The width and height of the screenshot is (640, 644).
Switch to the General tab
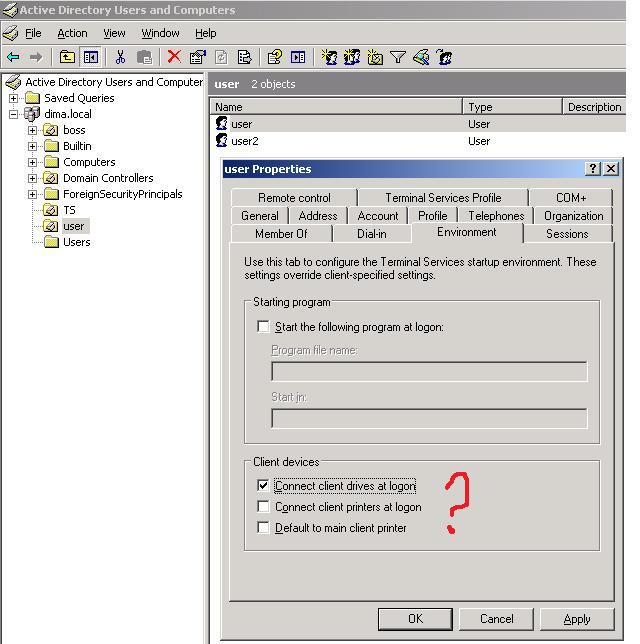[x=260, y=216]
